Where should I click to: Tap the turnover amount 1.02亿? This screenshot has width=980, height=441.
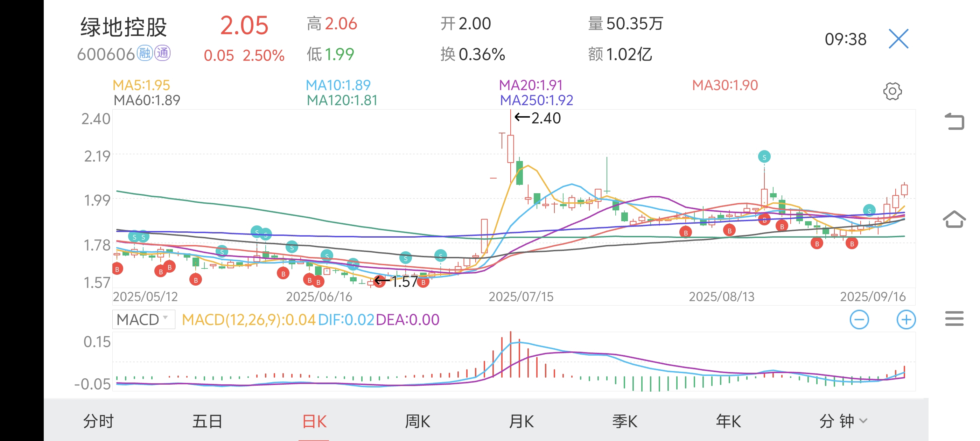pos(629,54)
